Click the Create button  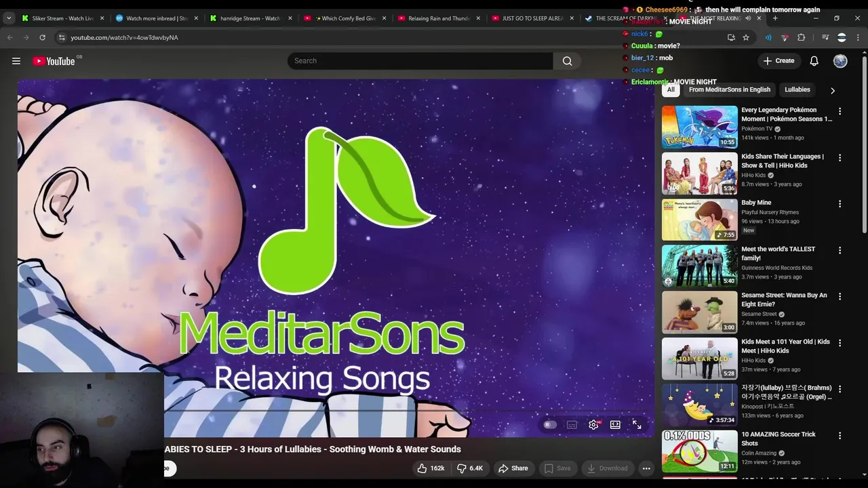(778, 61)
